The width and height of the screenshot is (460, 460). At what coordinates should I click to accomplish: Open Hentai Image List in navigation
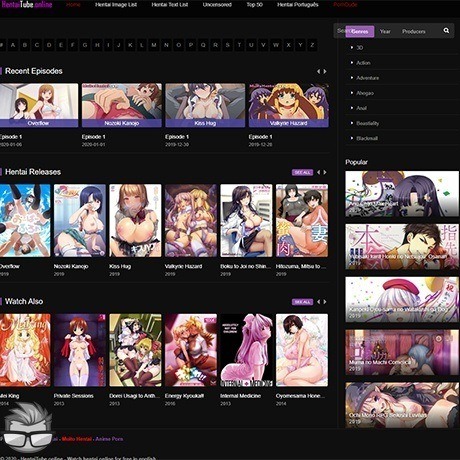[116, 5]
